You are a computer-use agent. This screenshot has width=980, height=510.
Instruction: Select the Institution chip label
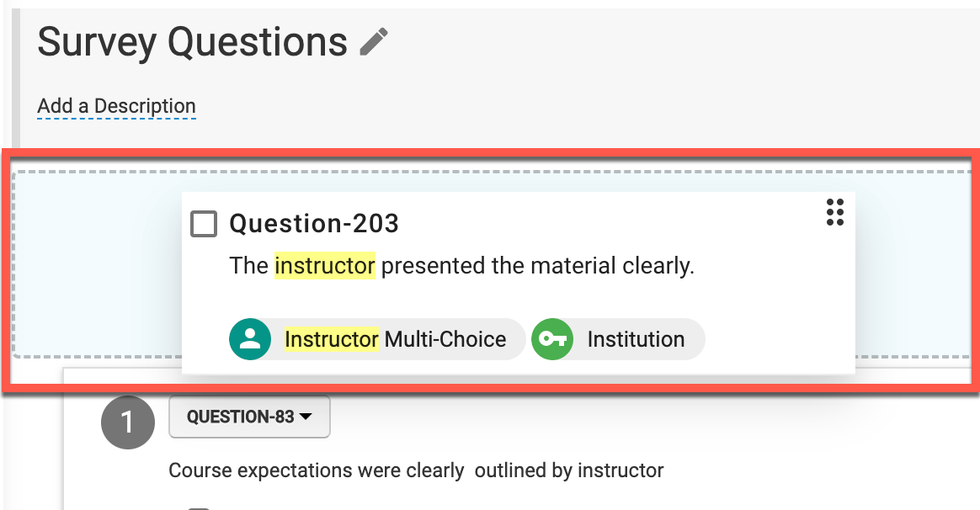[636, 339]
